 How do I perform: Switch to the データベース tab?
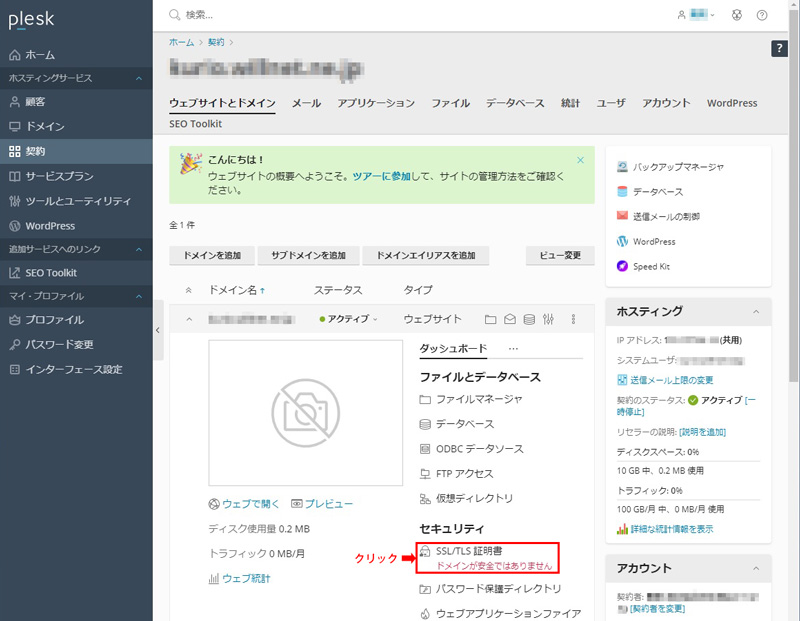tap(515, 103)
